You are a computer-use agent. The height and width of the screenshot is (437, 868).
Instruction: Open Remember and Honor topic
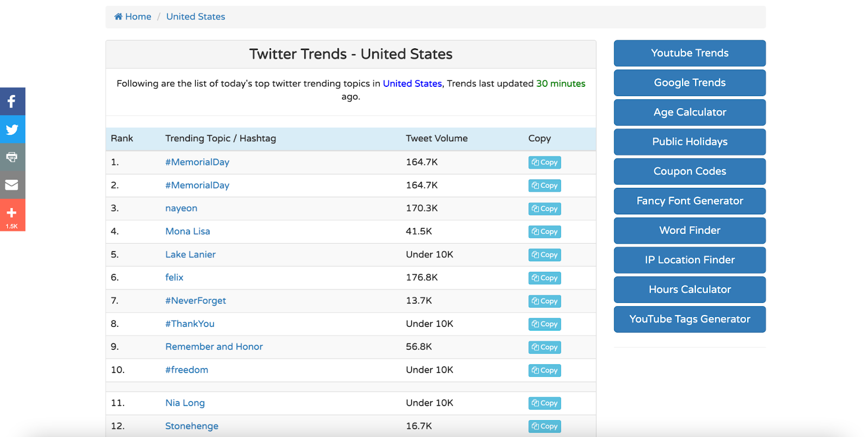coord(214,347)
